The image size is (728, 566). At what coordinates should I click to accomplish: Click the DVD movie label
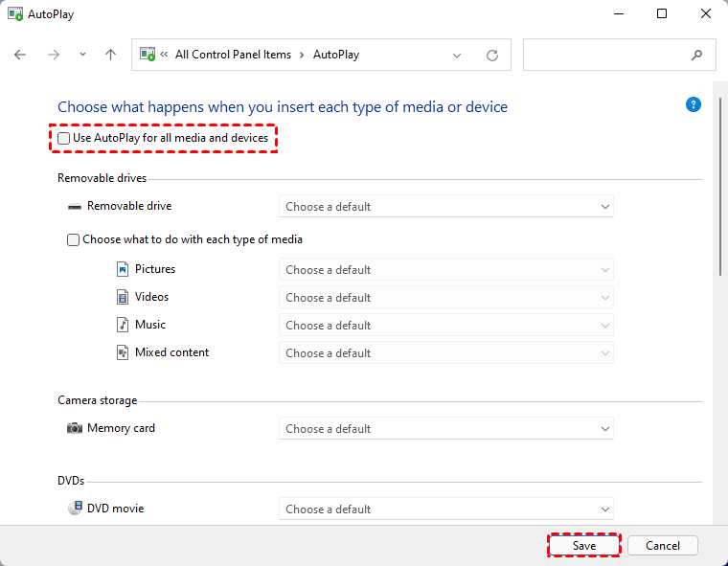pyautogui.click(x=115, y=509)
